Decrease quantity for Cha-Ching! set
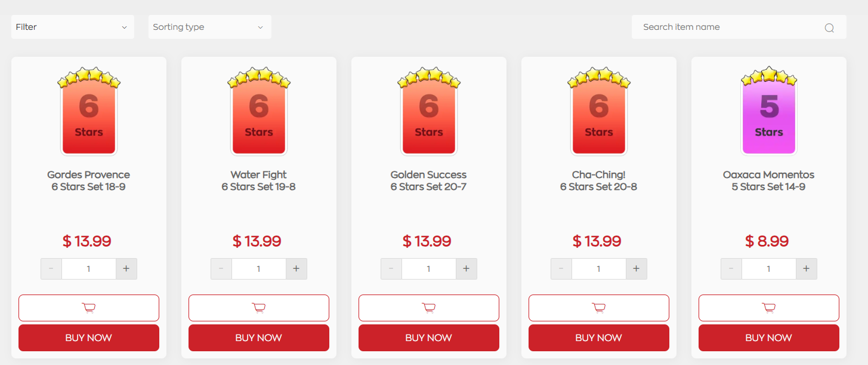The width and height of the screenshot is (868, 365). [x=561, y=269]
